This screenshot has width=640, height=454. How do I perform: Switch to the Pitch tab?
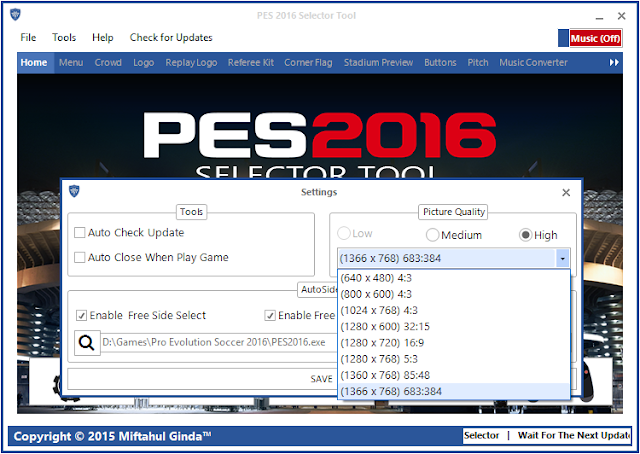tap(478, 62)
